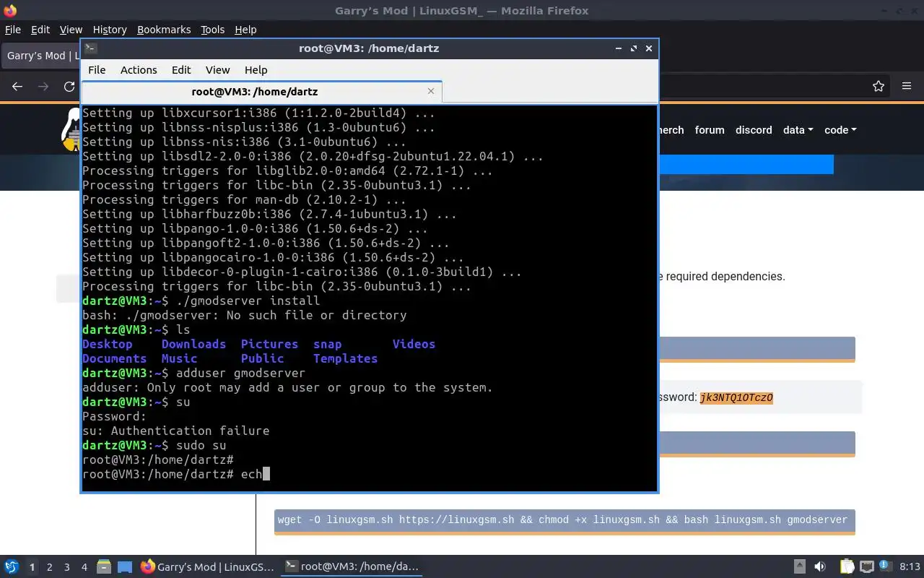Click the wget linuxgsm.sh command code block
Screen dimensions: 924x578
click(565, 520)
